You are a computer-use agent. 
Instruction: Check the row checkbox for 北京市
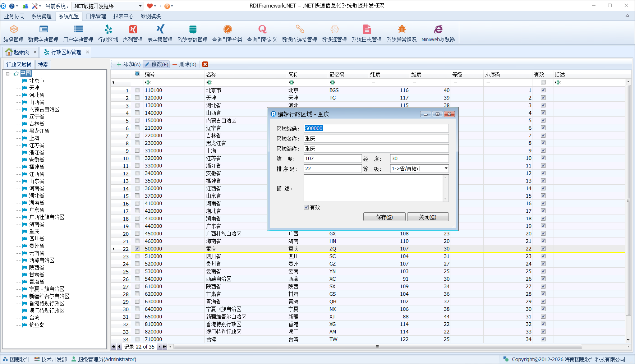pos(137,90)
